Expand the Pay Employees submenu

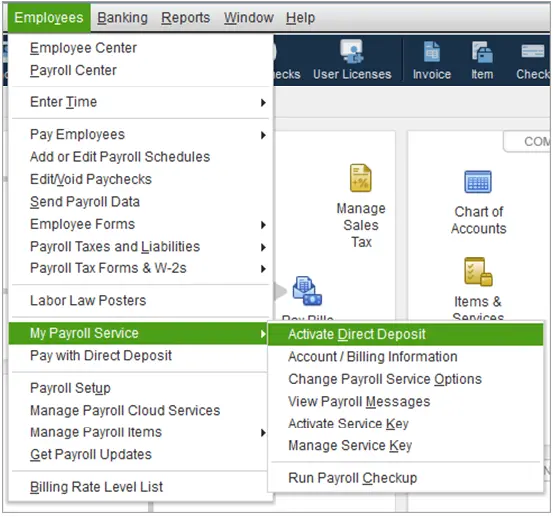[140, 134]
